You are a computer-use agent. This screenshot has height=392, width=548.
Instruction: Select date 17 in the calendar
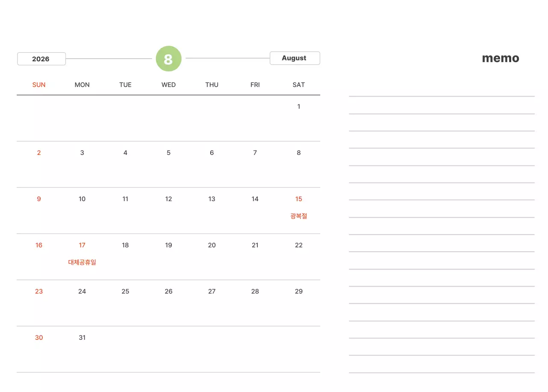(82, 245)
